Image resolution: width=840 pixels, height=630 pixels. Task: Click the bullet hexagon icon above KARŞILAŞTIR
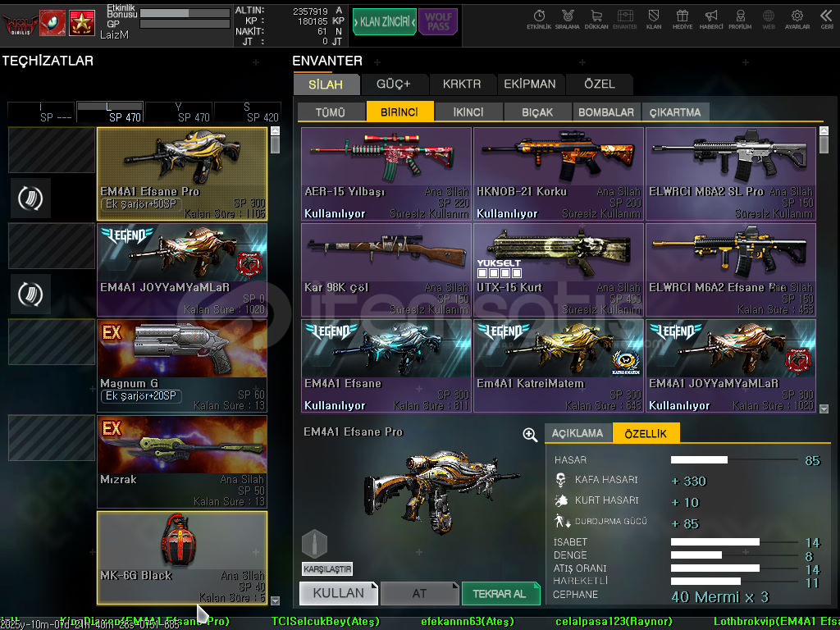click(x=314, y=545)
